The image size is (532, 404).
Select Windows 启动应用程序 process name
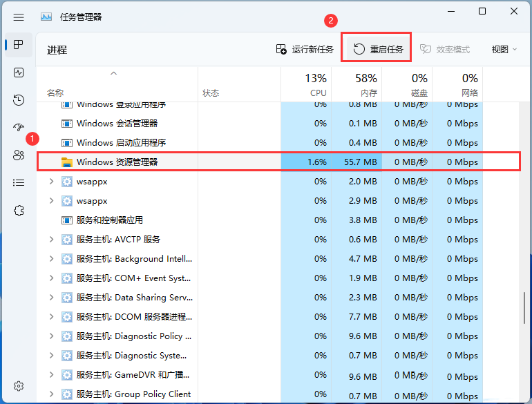(x=121, y=143)
